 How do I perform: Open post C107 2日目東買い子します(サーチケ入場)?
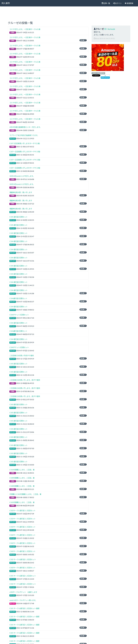click(x=25, y=144)
